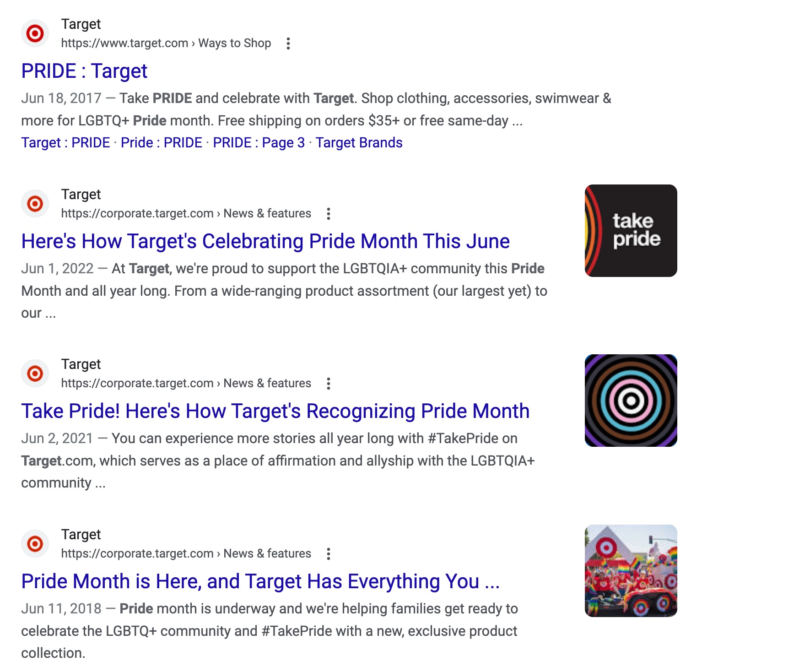
Task: Click the 'Jun 2, 2021' date text
Action: click(x=57, y=439)
